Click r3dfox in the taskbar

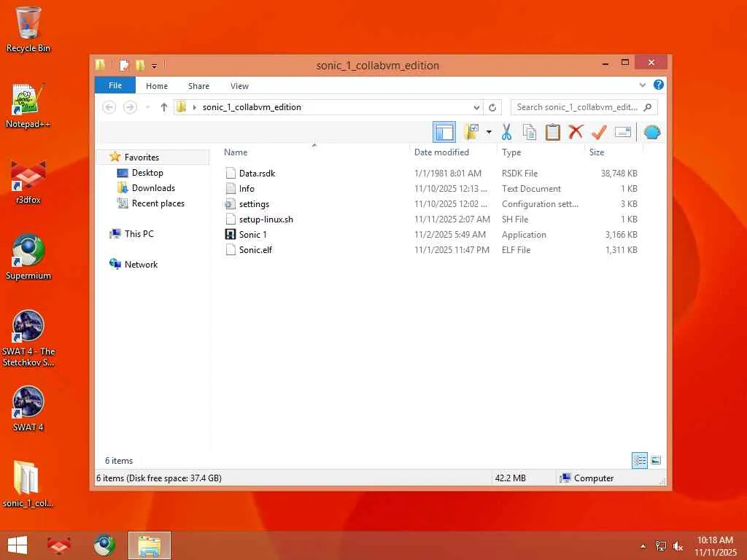point(59,545)
